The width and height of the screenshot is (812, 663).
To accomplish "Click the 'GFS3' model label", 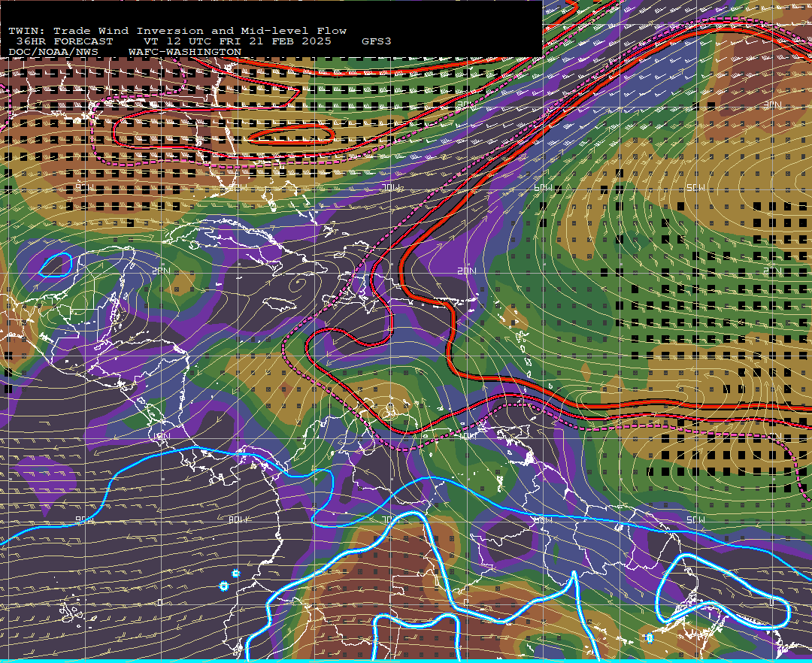I will (377, 41).
